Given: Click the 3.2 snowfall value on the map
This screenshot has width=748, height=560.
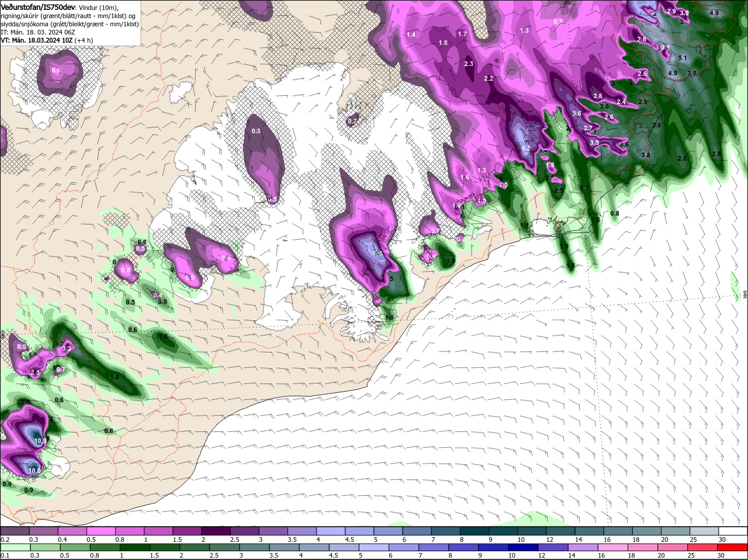Looking at the screenshot, I should click(x=67, y=348).
